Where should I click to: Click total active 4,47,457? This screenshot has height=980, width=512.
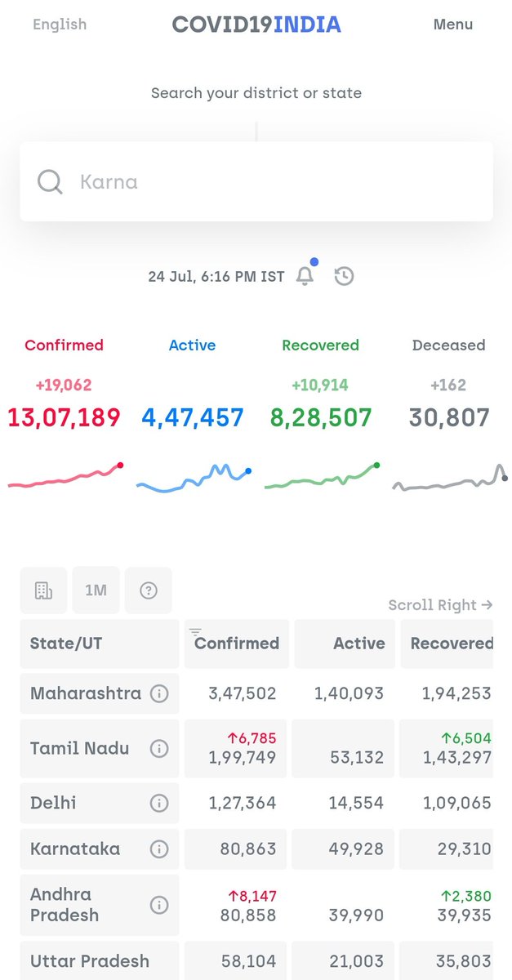point(193,418)
